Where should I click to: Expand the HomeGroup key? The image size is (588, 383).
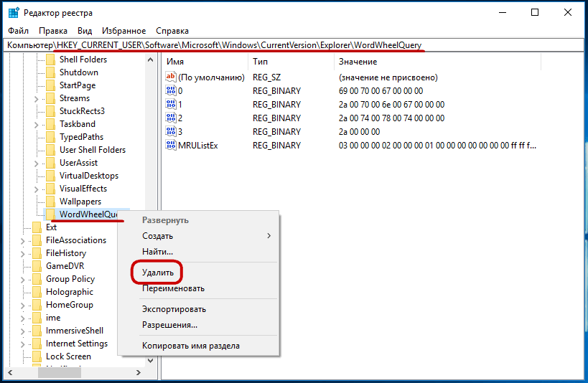[x=23, y=306]
